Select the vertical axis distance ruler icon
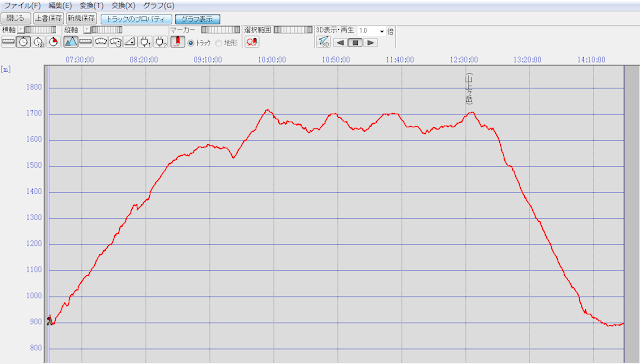The width and height of the screenshot is (640, 364). pos(86,42)
